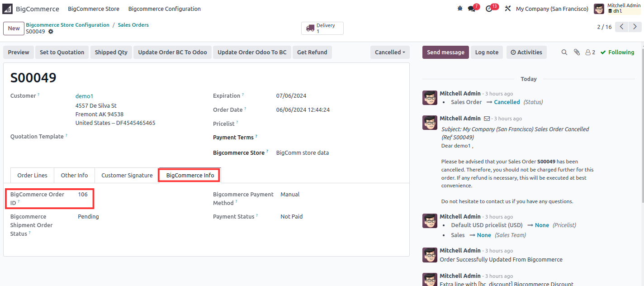
Task: Show followers list with person icon
Action: pos(590,52)
